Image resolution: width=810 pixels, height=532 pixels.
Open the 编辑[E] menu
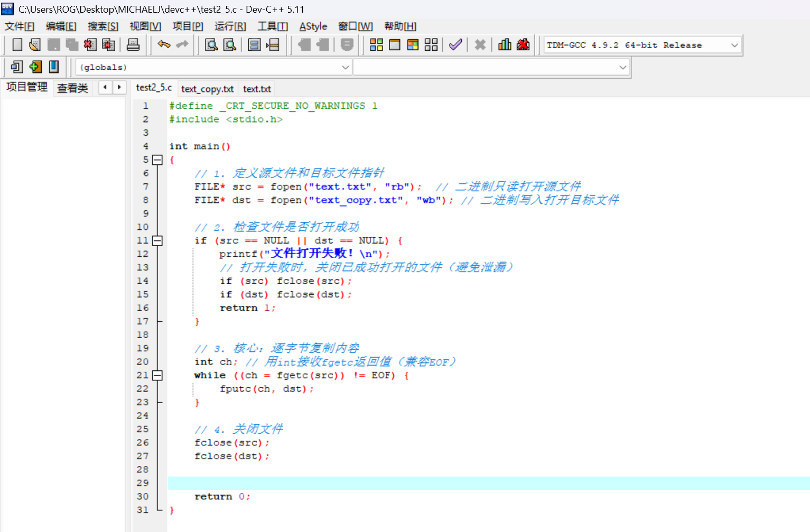(61, 26)
